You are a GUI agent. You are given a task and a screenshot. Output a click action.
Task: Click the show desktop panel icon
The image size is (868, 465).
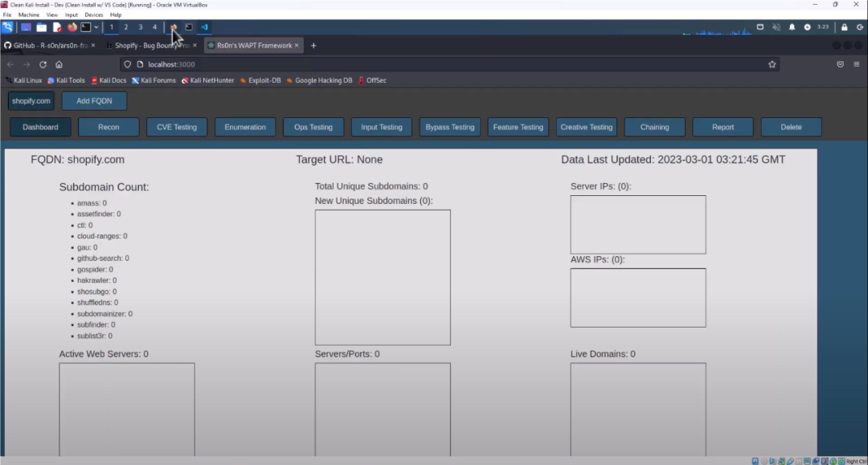click(26, 27)
